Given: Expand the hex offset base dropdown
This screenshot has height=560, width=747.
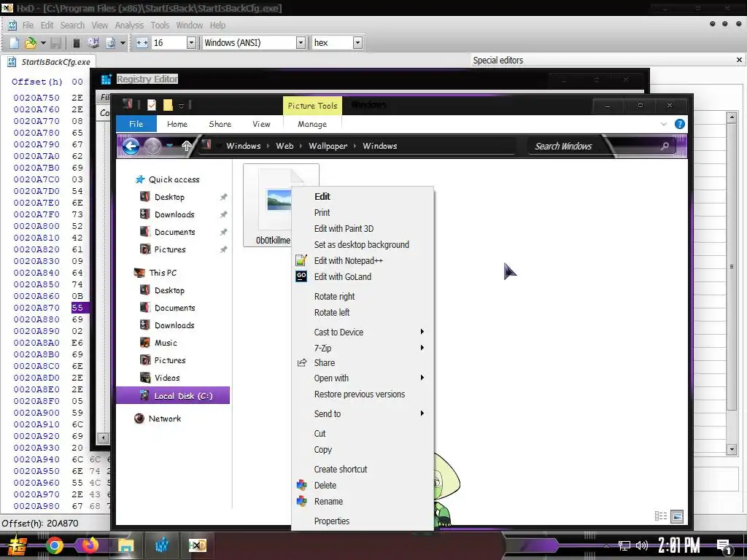Looking at the screenshot, I should pos(357,43).
